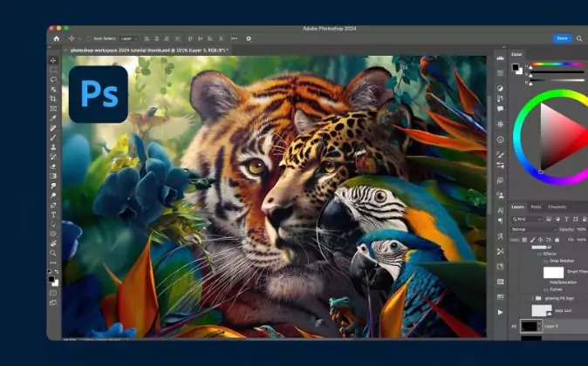Open the Move tool preset picker arrow
This screenshot has width=588, height=366.
[79, 38]
